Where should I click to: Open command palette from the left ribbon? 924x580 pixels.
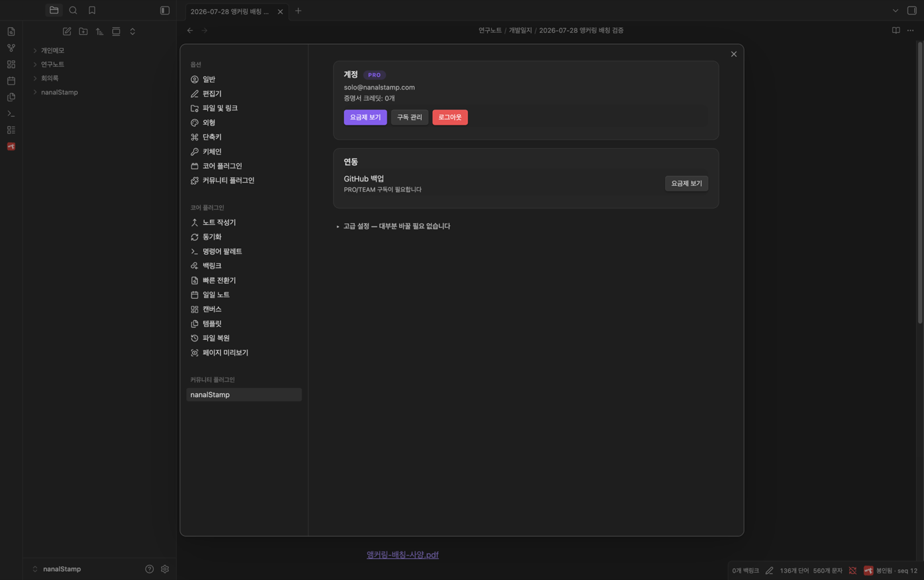pos(11,113)
